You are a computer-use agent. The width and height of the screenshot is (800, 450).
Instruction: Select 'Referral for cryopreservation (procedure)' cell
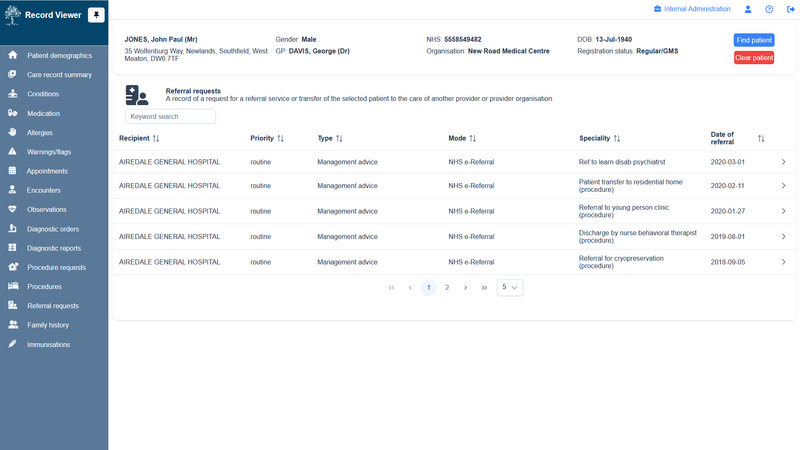pos(621,262)
